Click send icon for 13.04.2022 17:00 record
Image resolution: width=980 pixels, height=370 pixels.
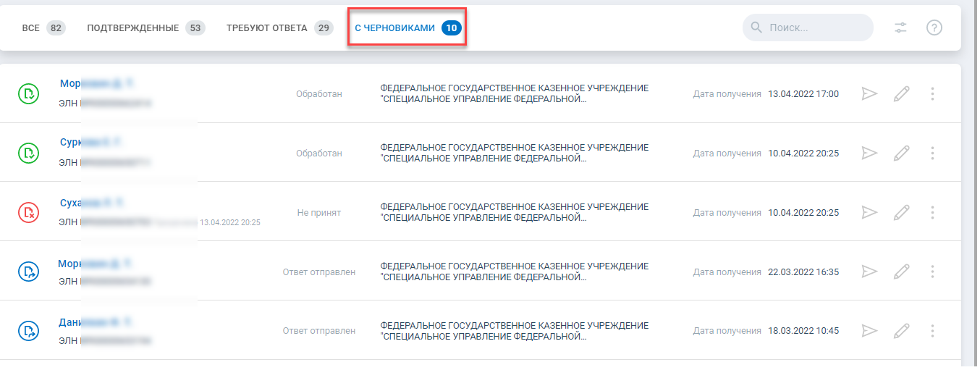869,93
